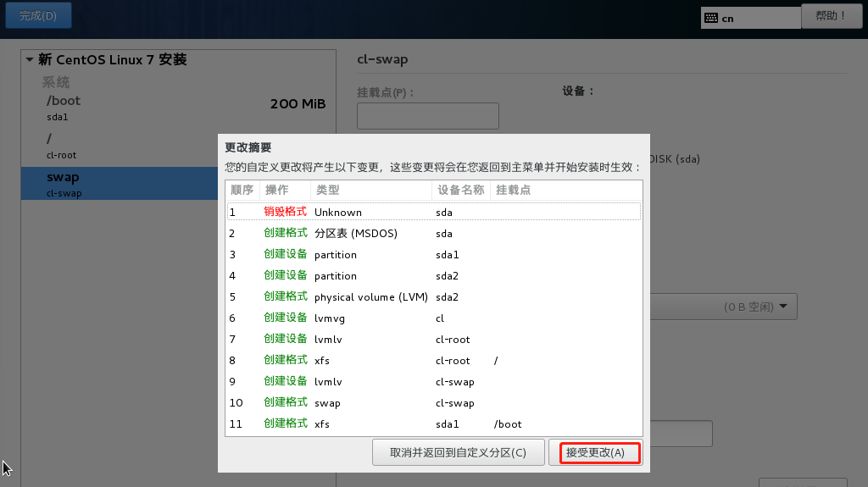
Task: Select row 2 分区表 (MSDOS)
Action: (x=434, y=234)
